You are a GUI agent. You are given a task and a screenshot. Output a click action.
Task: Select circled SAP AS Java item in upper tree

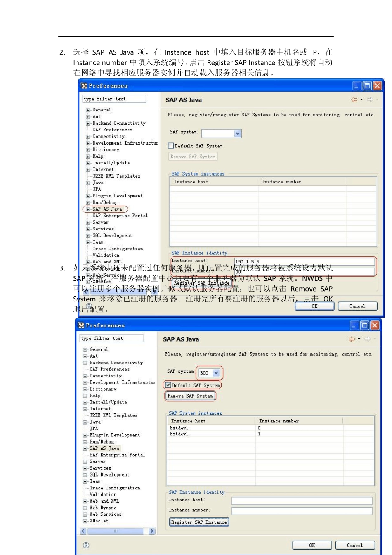click(x=107, y=209)
